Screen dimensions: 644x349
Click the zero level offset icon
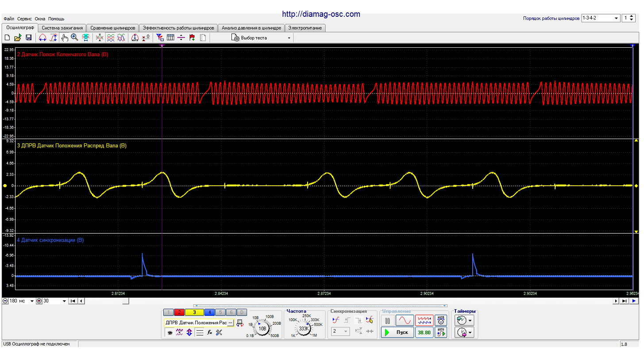(x=147, y=38)
